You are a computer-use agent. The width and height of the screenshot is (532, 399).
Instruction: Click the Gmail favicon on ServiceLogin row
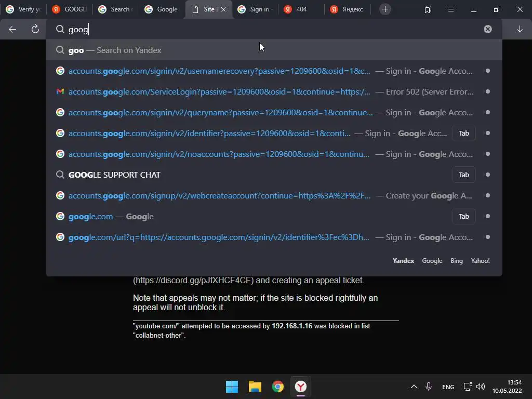(x=60, y=91)
